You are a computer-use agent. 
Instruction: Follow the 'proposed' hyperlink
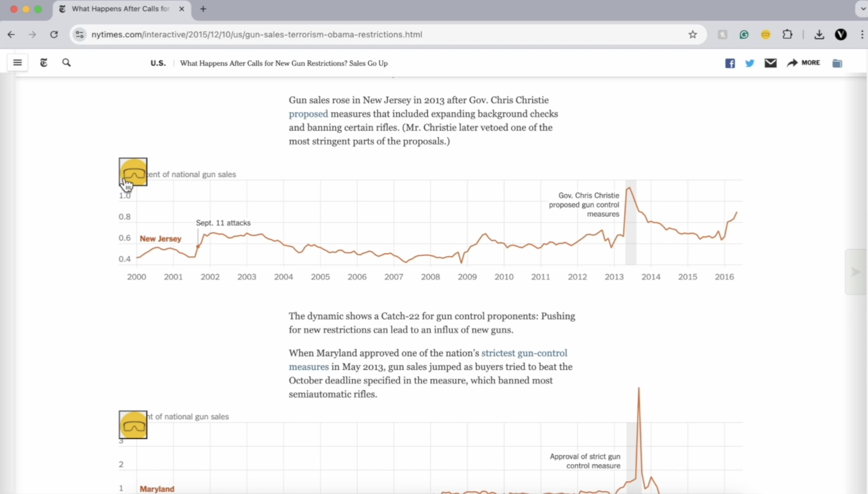coord(308,114)
